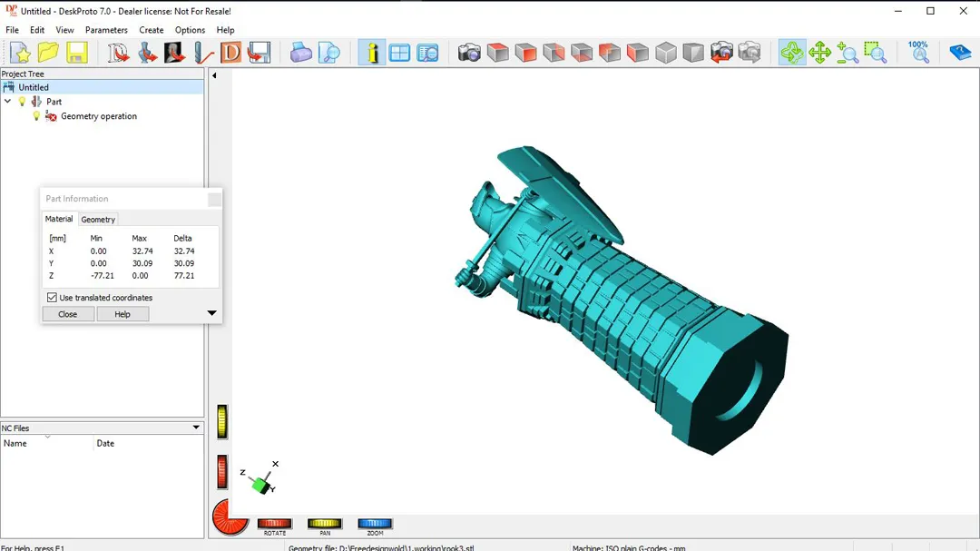Load bitmap file using the portrait arrow icon
The image size is (980, 551).
coord(174,53)
